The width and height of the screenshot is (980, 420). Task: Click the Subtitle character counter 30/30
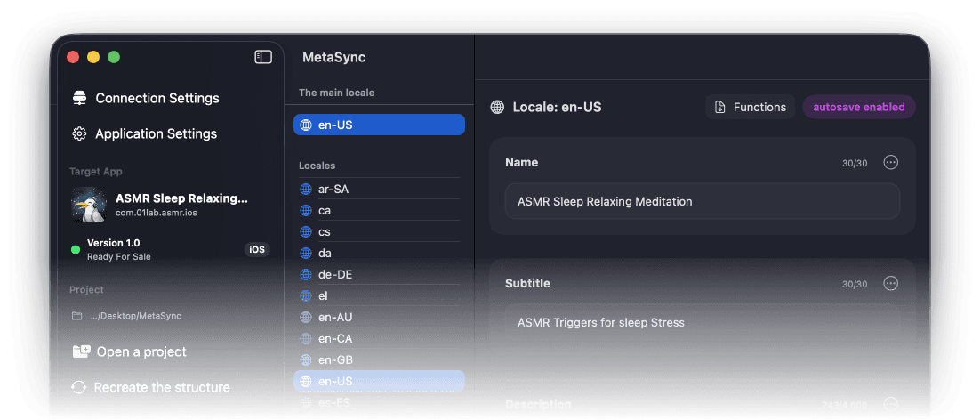pyautogui.click(x=855, y=284)
